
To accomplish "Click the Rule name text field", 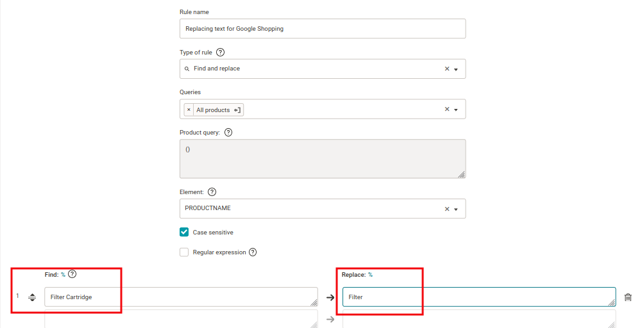I will coord(323,29).
